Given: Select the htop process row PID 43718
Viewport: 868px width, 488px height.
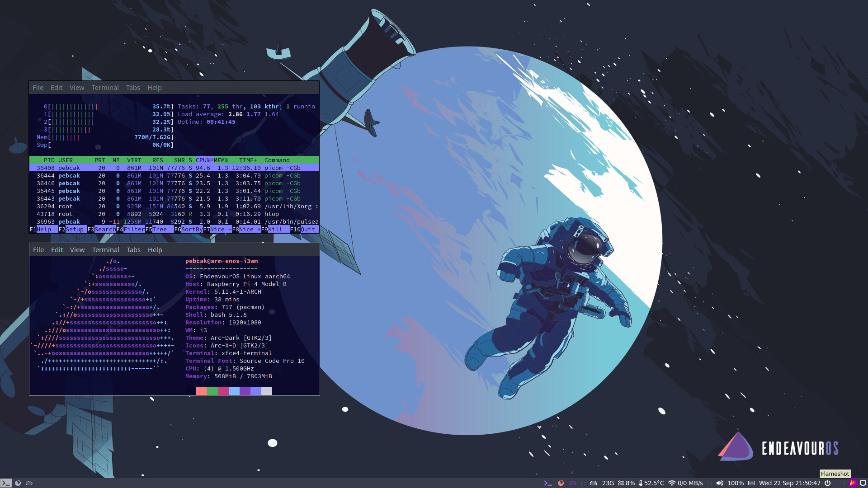Looking at the screenshot, I should pyautogui.click(x=174, y=214).
